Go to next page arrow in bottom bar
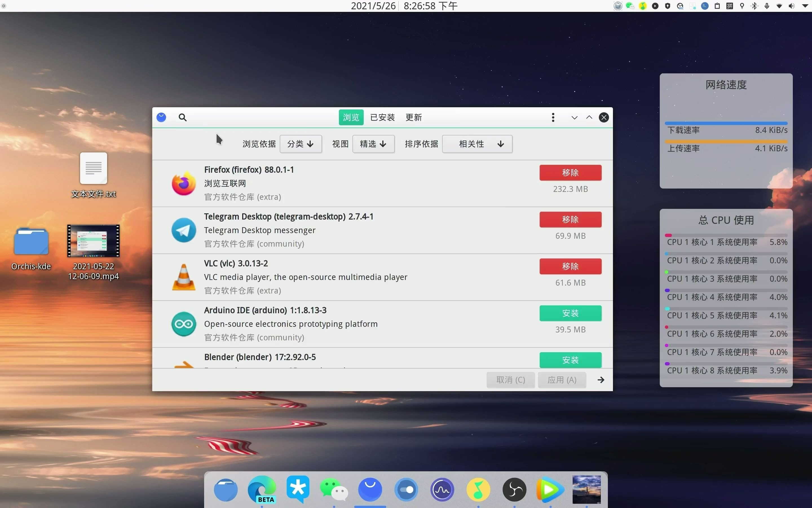This screenshot has width=812, height=508. click(601, 380)
